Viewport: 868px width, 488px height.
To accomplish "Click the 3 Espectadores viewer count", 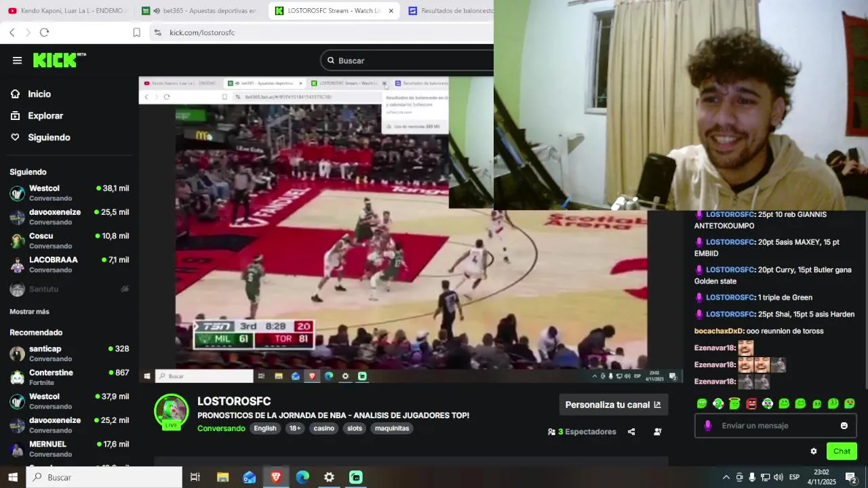I will (x=582, y=432).
